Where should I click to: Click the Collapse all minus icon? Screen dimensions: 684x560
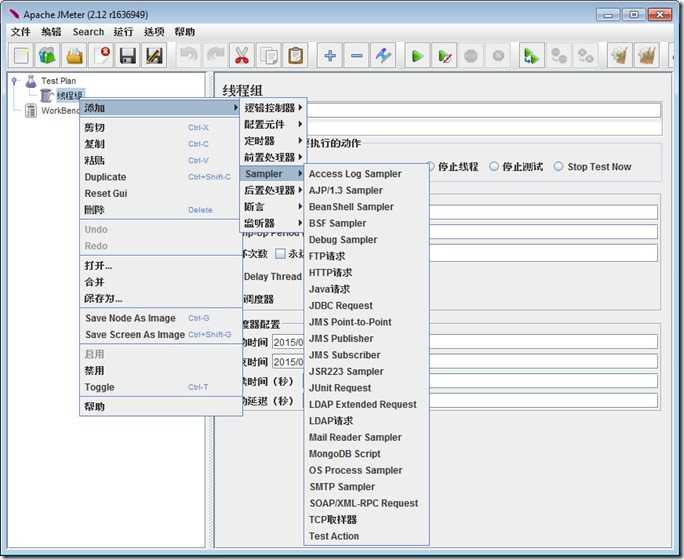click(357, 55)
